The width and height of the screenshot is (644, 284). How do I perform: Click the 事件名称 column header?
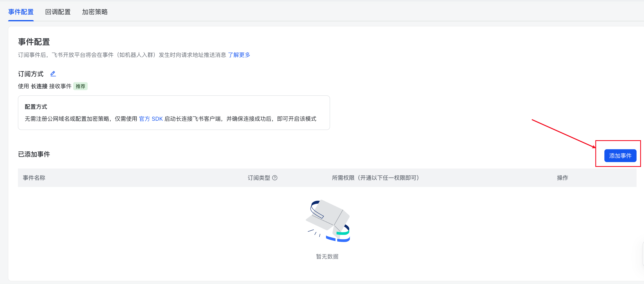point(34,178)
